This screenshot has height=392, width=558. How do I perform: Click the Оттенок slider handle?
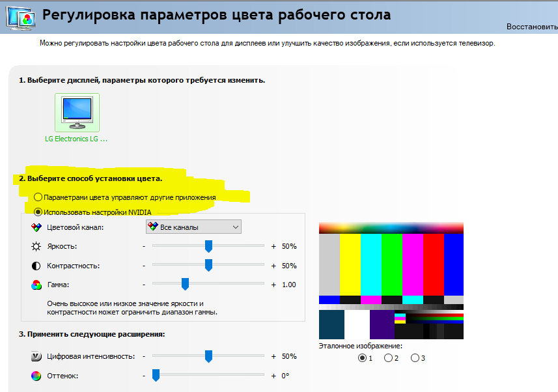pos(156,375)
